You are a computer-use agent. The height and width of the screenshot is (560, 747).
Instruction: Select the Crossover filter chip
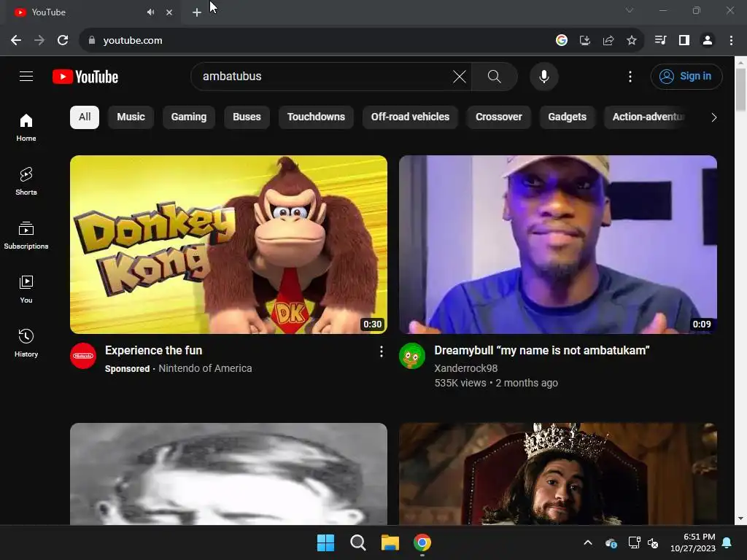[499, 117]
